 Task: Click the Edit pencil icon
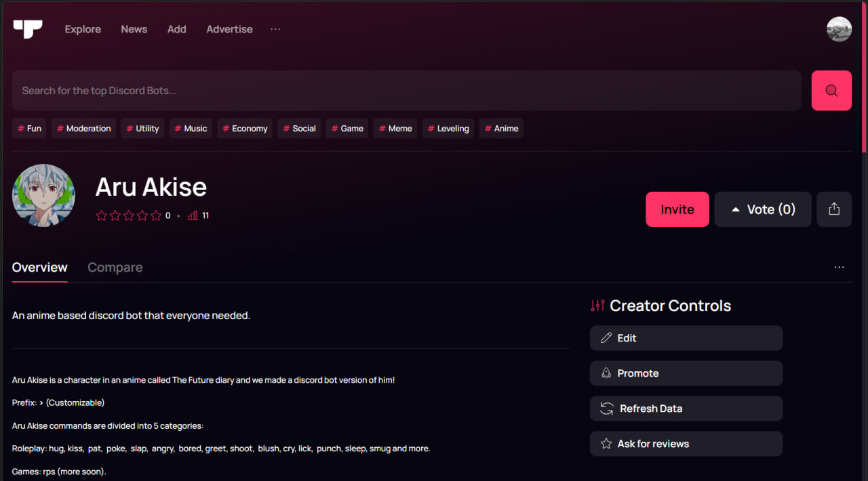click(x=606, y=338)
